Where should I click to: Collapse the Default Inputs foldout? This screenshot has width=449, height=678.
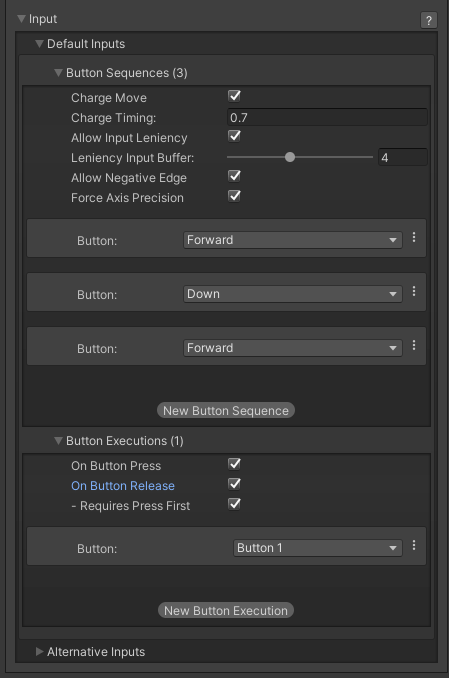point(39,44)
